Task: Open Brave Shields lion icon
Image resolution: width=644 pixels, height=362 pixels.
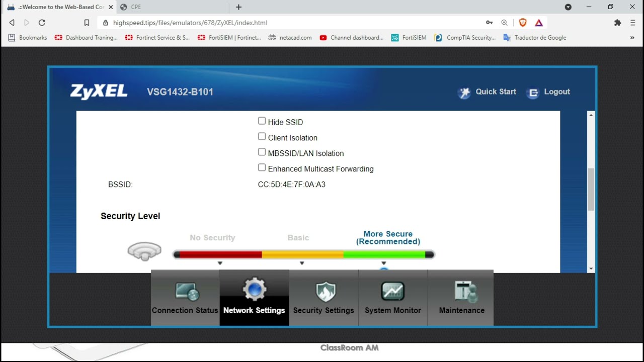Action: (x=523, y=23)
